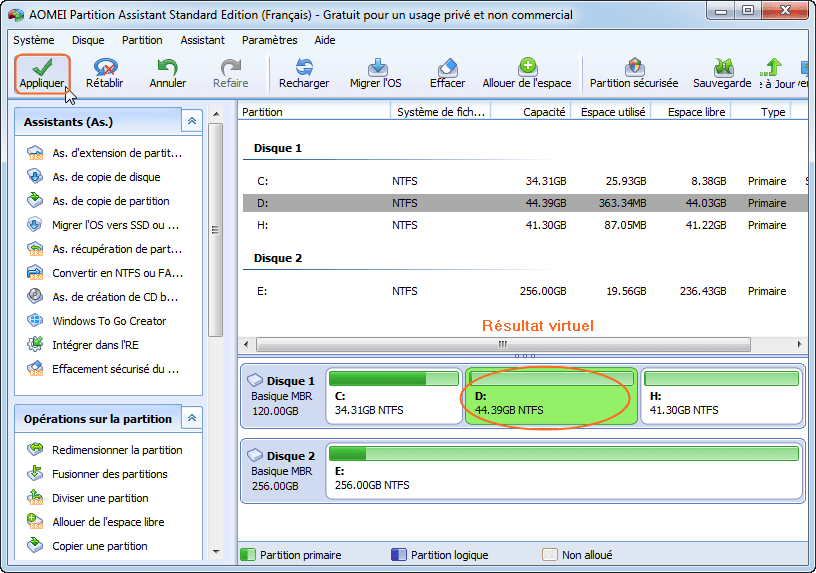Open As. de copie de partition
Viewport: 816px width, 573px height.
coord(98,201)
